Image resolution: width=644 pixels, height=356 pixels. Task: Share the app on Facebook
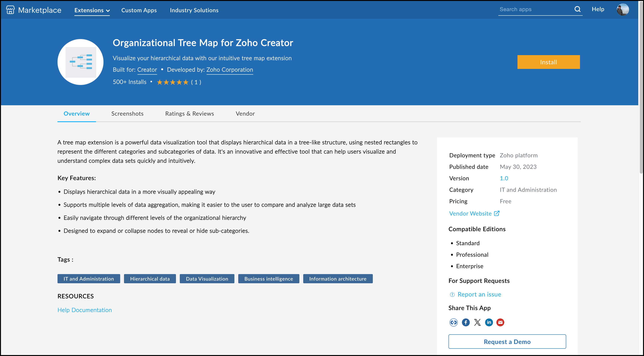click(466, 322)
